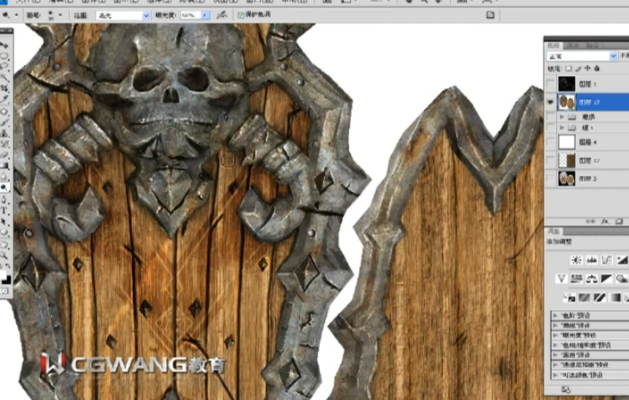
Task: Add Invert adjustment layer
Action: [x=569, y=297]
